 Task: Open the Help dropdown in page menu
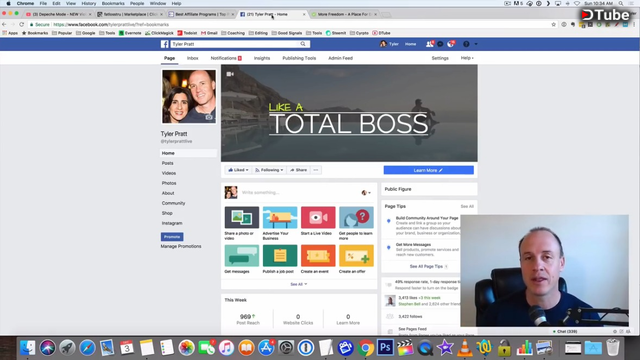467,58
